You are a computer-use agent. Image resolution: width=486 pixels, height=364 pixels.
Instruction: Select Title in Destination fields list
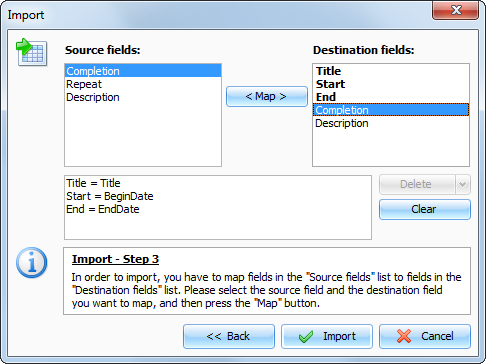391,71
